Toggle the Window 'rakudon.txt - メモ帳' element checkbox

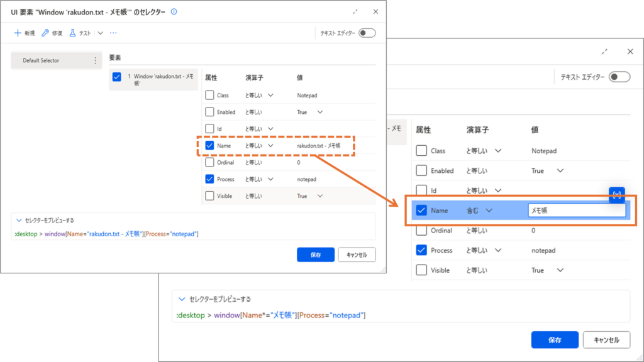tap(116, 77)
